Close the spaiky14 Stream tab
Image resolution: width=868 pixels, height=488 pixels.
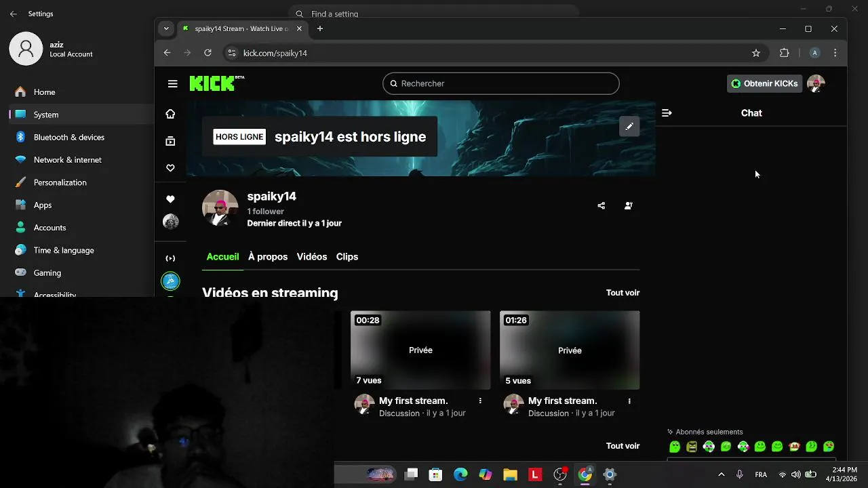click(299, 28)
